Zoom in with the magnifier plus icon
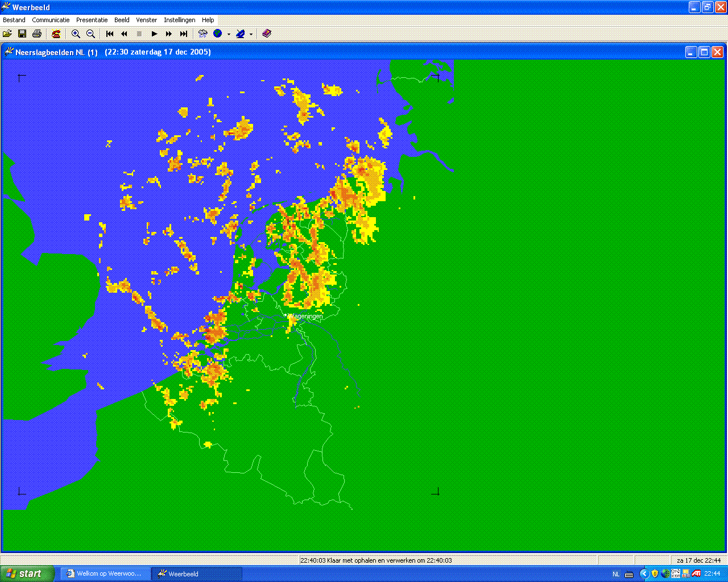The image size is (728, 582). [76, 34]
